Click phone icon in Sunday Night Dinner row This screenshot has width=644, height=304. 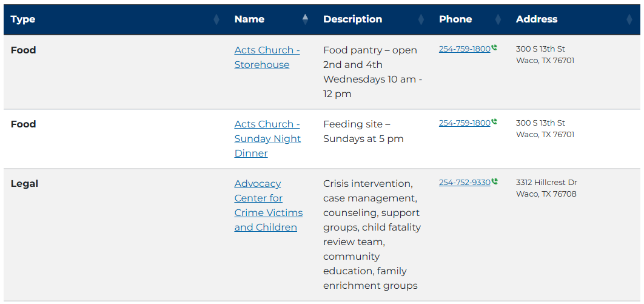click(x=494, y=121)
